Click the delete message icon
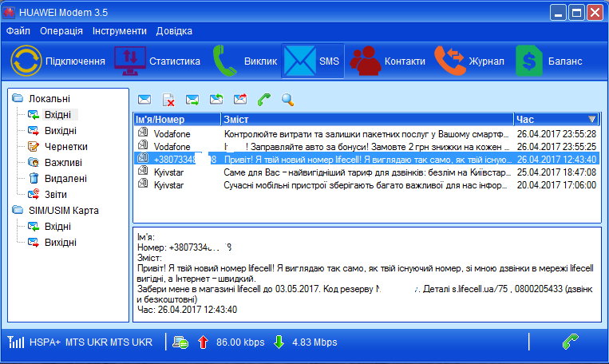The width and height of the screenshot is (609, 364). click(168, 100)
